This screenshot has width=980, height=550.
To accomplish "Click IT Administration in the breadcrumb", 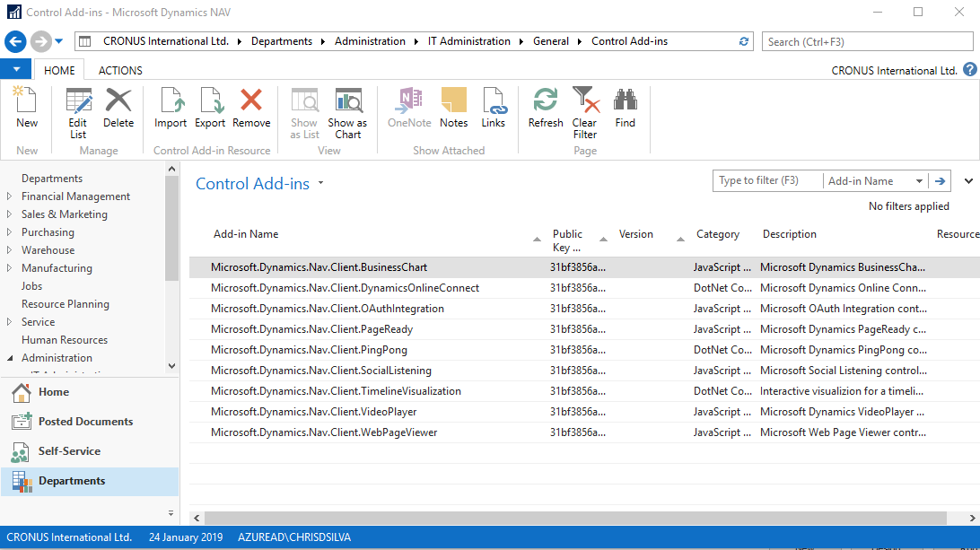I will 468,41.
